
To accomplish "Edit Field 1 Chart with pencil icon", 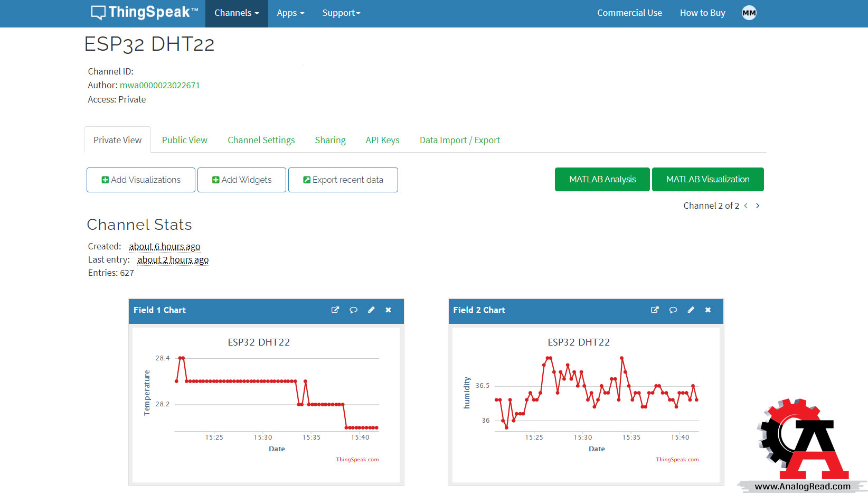I will 371,310.
